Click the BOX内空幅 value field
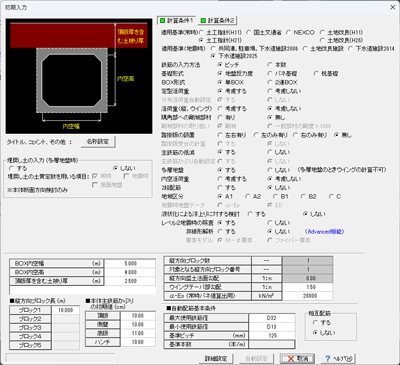 click(x=130, y=264)
